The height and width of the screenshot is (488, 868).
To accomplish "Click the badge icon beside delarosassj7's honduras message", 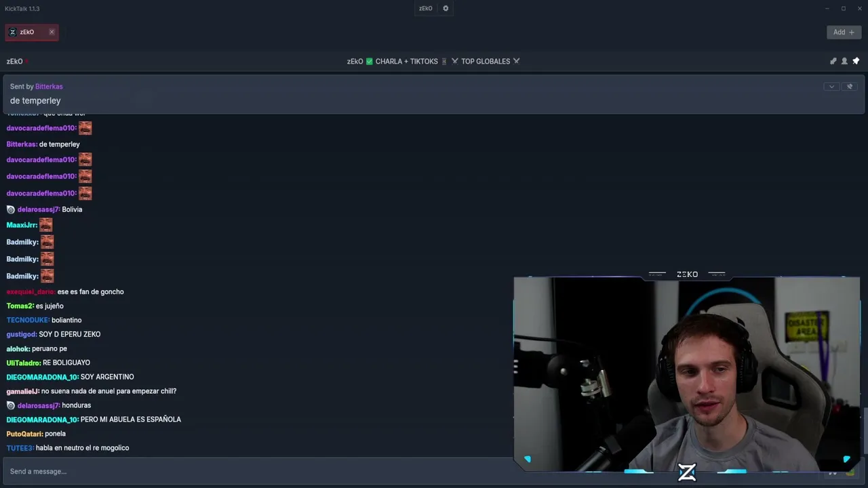I will coord(11,405).
